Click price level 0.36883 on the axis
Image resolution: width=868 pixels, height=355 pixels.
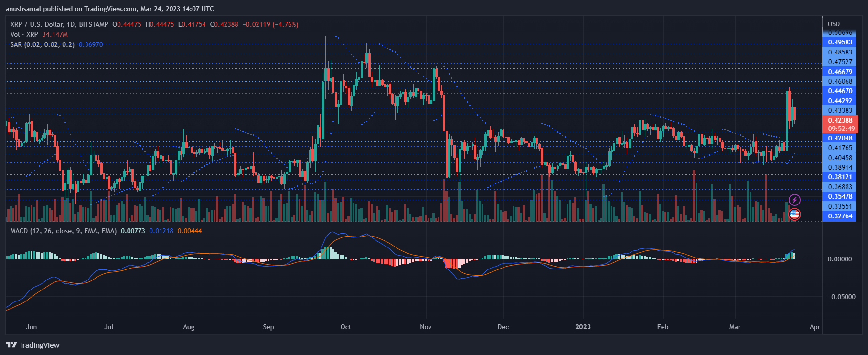[x=840, y=187]
